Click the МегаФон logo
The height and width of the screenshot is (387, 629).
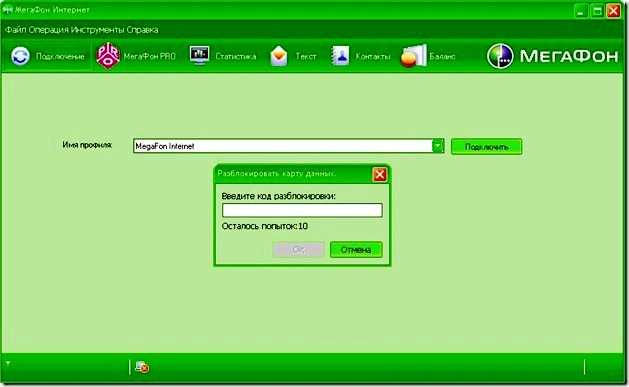click(x=552, y=56)
